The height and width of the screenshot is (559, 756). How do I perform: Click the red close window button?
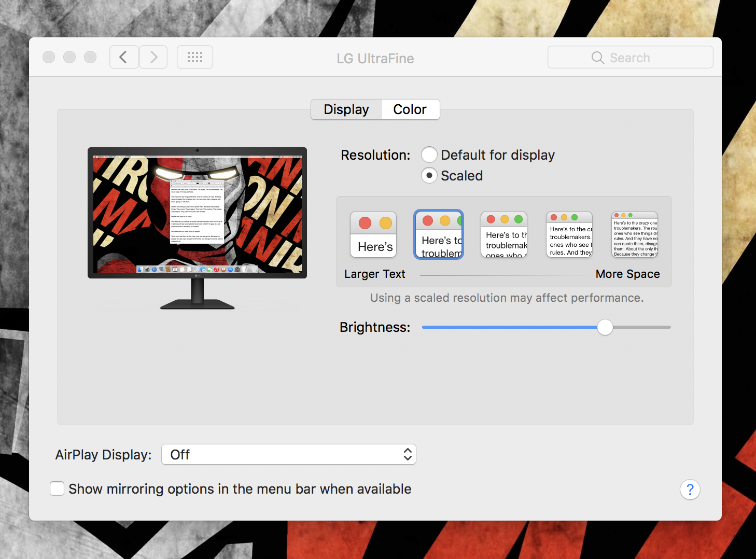pyautogui.click(x=49, y=57)
